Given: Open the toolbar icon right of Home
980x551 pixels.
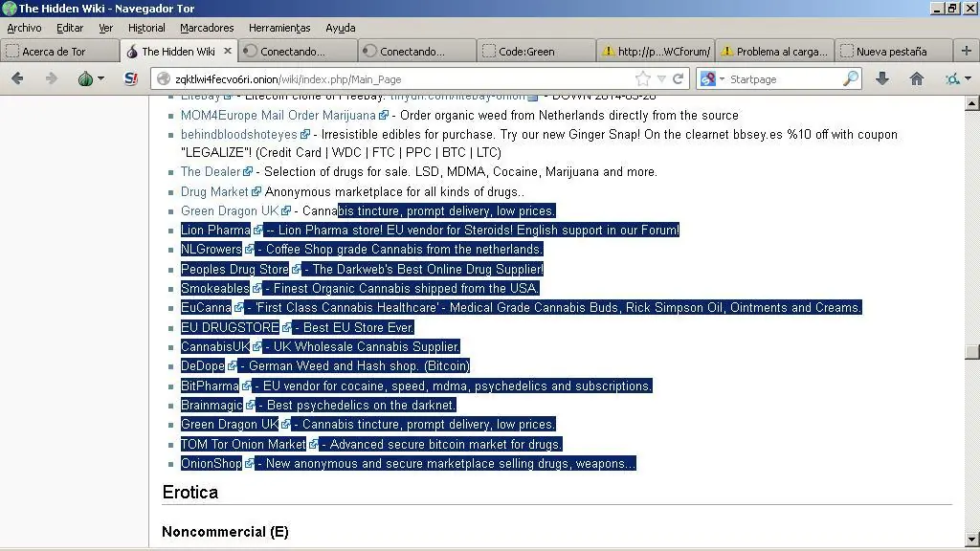Looking at the screenshot, I should pos(953,78).
